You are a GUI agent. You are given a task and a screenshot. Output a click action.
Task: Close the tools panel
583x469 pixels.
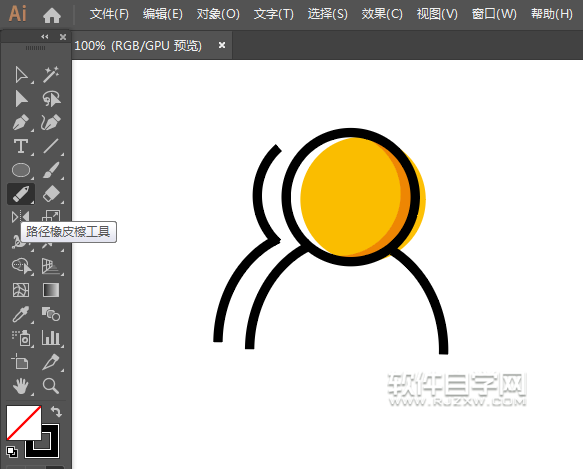[x=63, y=37]
